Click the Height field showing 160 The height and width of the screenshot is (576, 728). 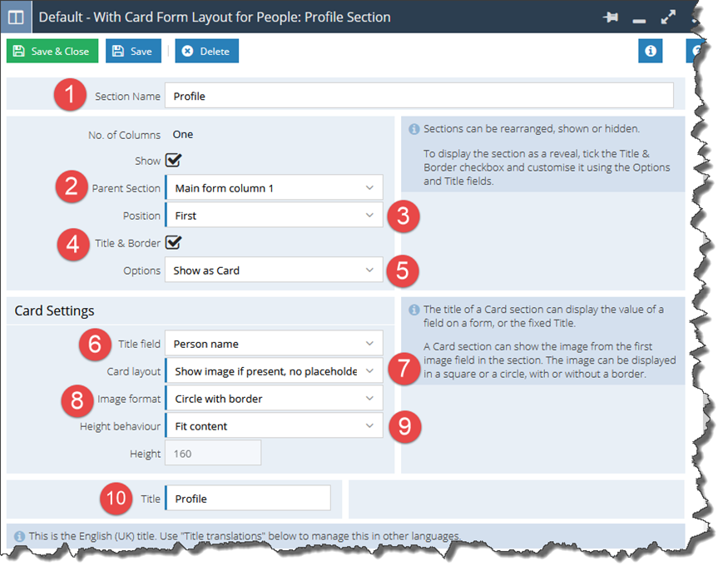[x=213, y=453]
